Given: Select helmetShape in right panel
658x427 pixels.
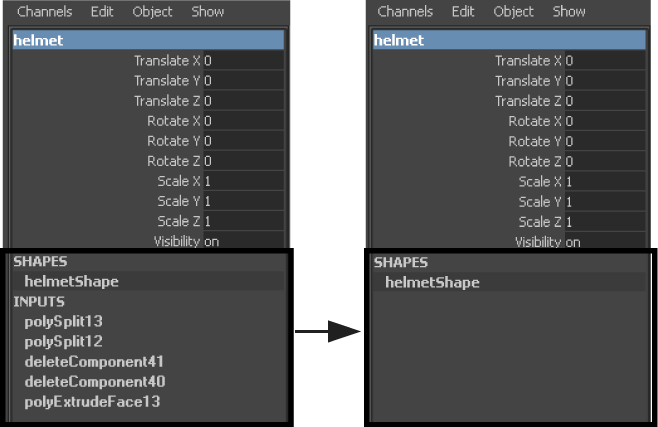Looking at the screenshot, I should (432, 283).
